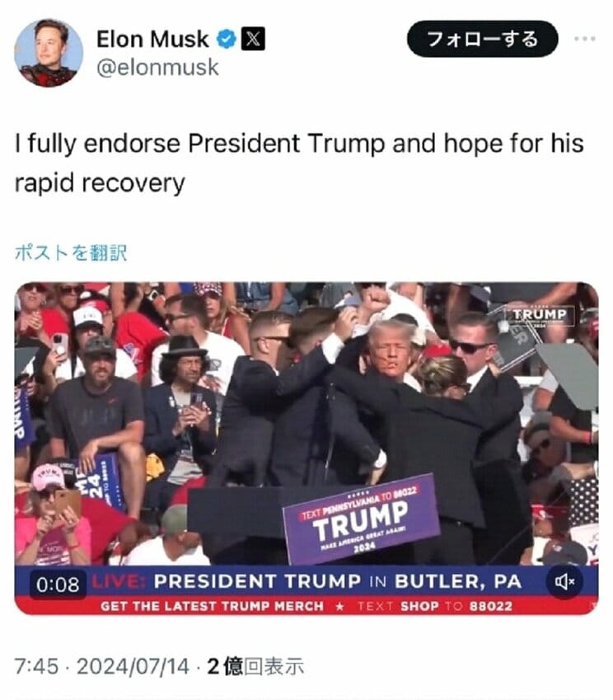Click the X affiliate badge beside name
The height and width of the screenshot is (700, 613).
(x=253, y=39)
